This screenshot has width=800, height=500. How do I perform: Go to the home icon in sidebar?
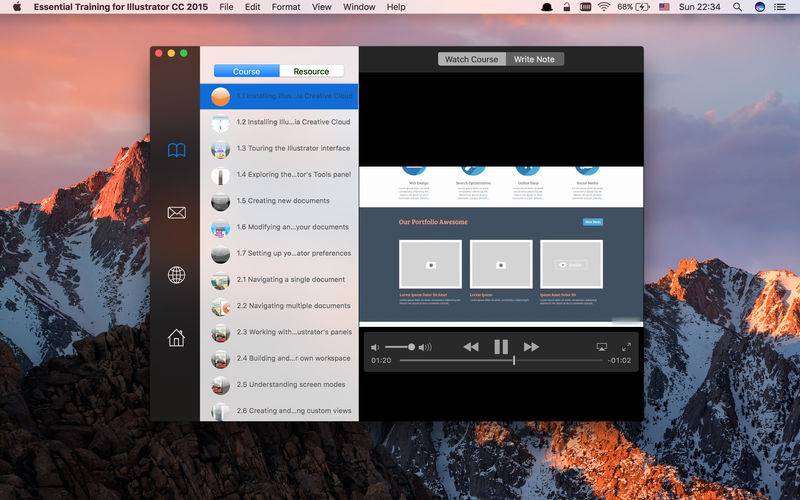click(x=177, y=337)
